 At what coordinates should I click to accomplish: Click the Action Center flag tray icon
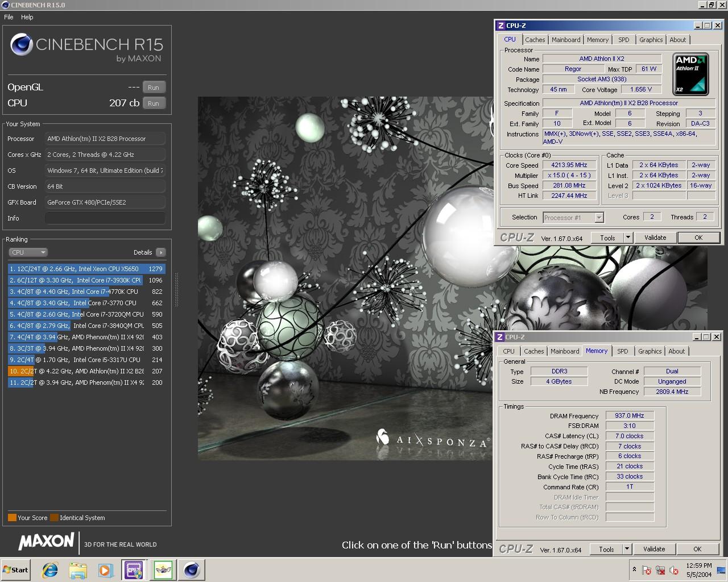click(x=647, y=570)
